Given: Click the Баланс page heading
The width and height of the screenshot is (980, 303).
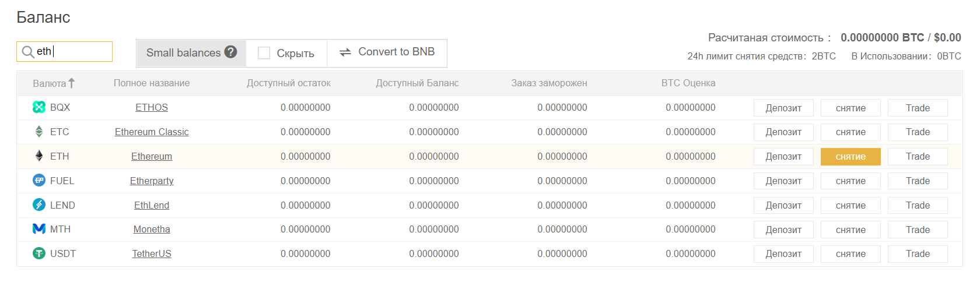Looking at the screenshot, I should (x=43, y=17).
